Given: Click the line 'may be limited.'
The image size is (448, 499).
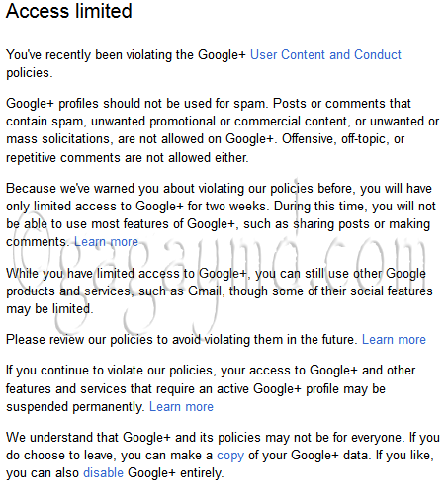Looking at the screenshot, I should pyautogui.click(x=49, y=309).
